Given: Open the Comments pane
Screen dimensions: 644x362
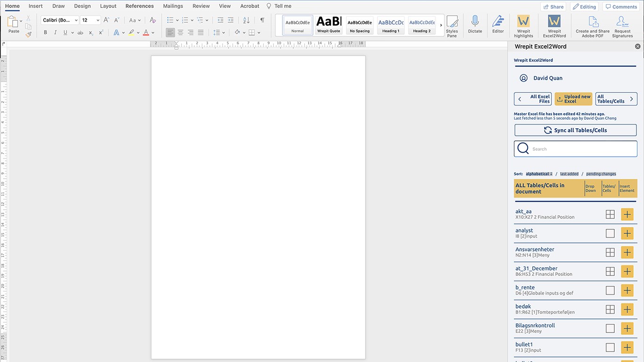Looking at the screenshot, I should (621, 7).
